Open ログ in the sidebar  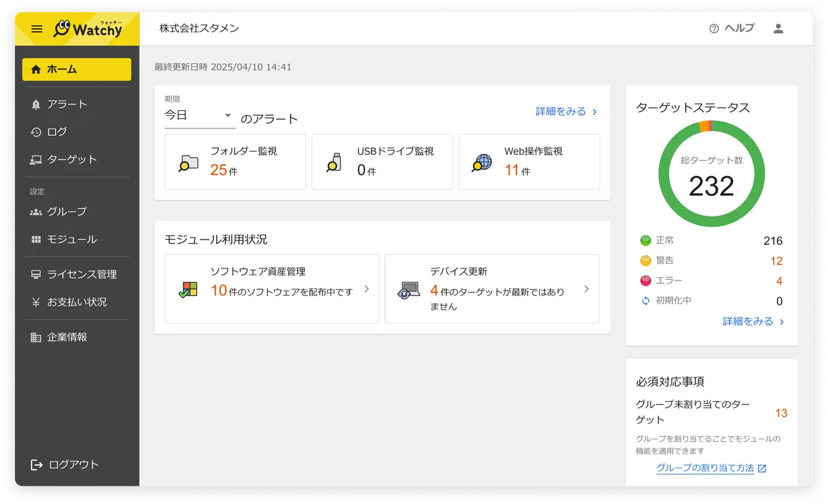(x=77, y=132)
